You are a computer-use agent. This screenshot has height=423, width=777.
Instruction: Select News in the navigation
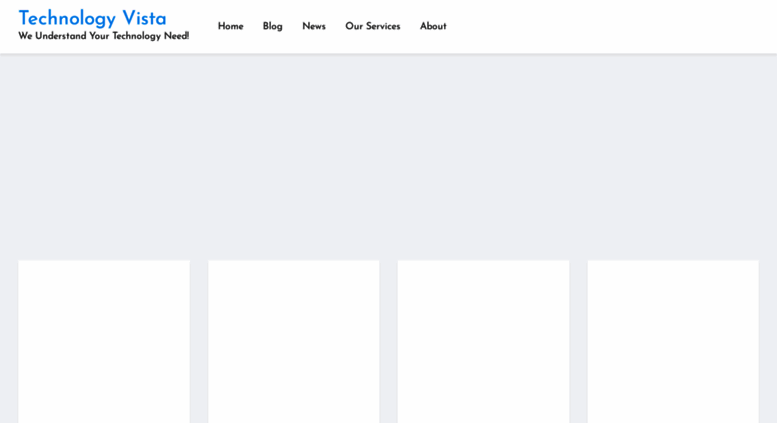(314, 26)
